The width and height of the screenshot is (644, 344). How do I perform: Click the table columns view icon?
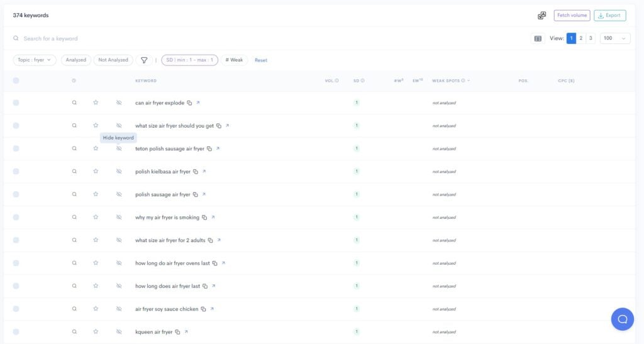pos(538,38)
